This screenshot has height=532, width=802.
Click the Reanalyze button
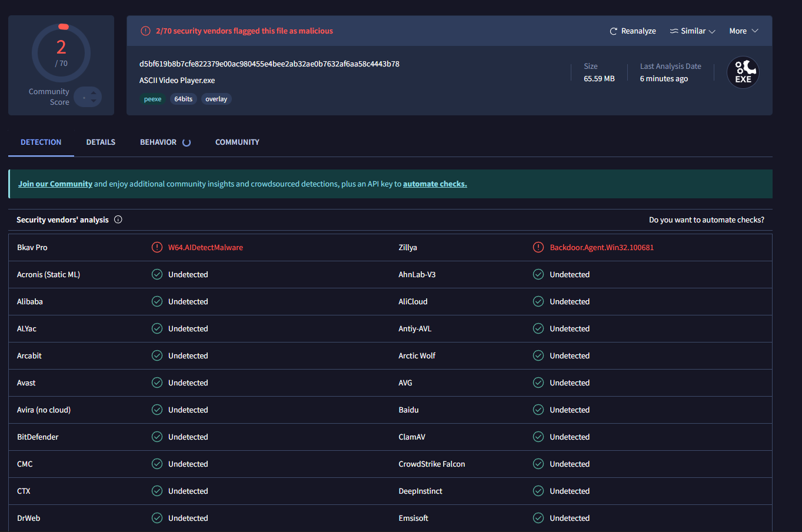pos(633,31)
